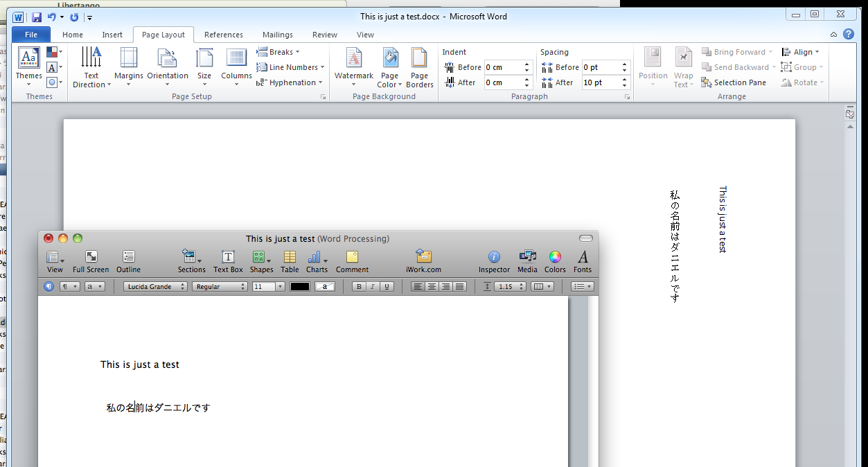Open Paragraph dialog launcher
868x467 pixels.
point(627,97)
